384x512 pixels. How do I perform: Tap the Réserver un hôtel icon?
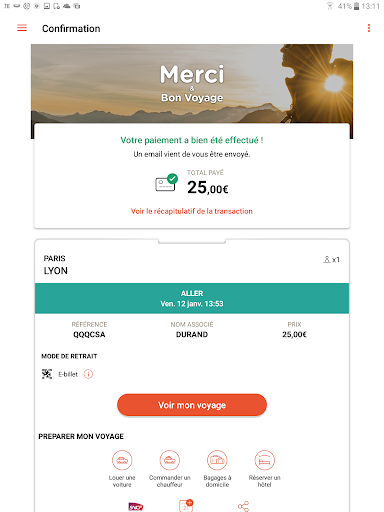[x=265, y=460]
